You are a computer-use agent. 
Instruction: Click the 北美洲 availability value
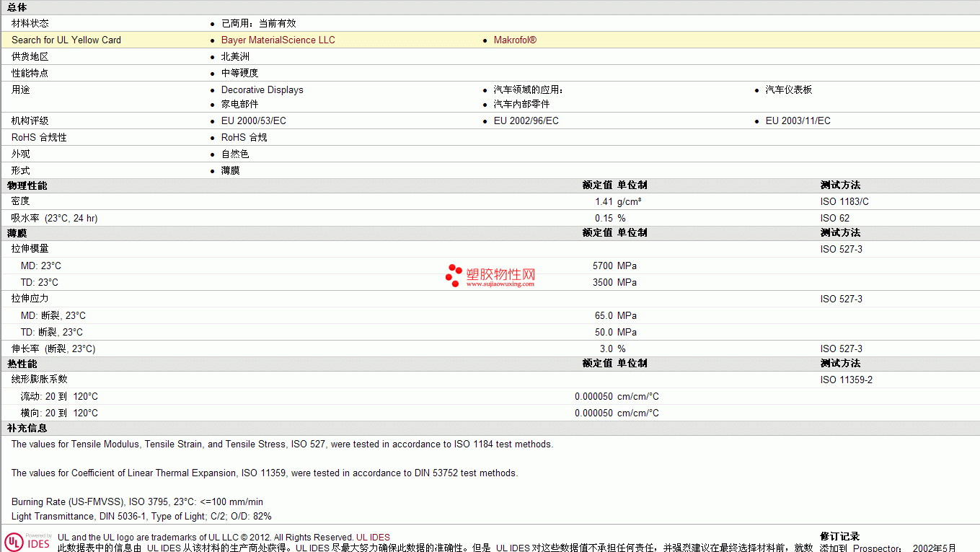tap(235, 56)
